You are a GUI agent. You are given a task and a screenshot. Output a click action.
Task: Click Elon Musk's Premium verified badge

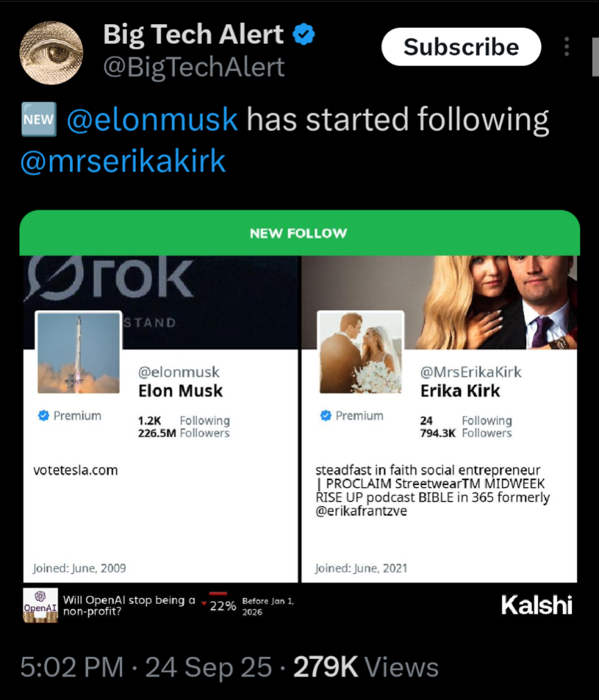coord(43,416)
